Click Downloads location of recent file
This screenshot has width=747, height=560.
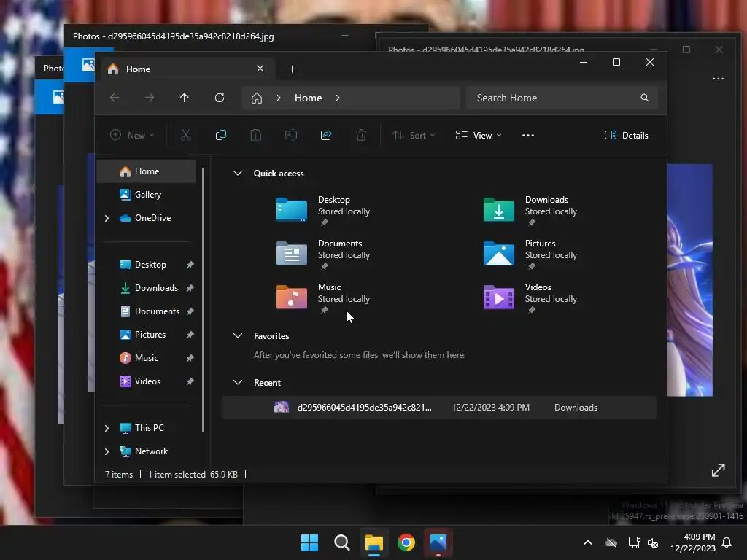(x=576, y=408)
